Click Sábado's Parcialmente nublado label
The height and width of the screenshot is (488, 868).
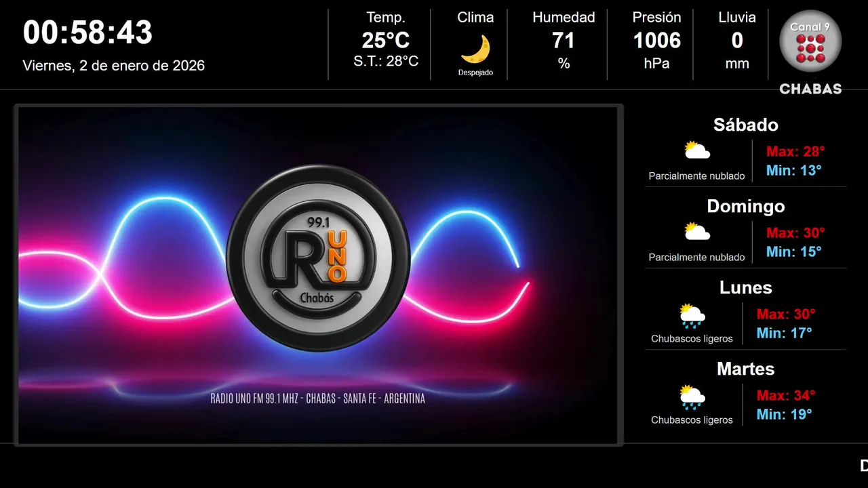click(x=696, y=176)
